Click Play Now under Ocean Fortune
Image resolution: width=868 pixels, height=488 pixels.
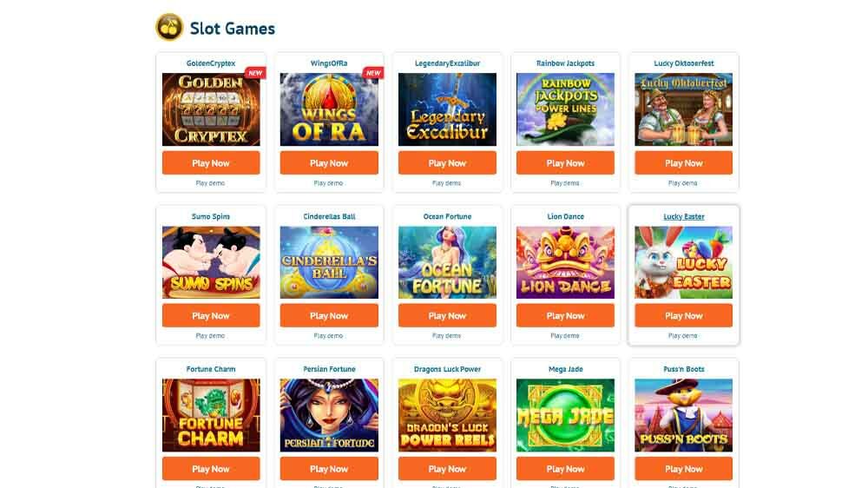tap(447, 316)
